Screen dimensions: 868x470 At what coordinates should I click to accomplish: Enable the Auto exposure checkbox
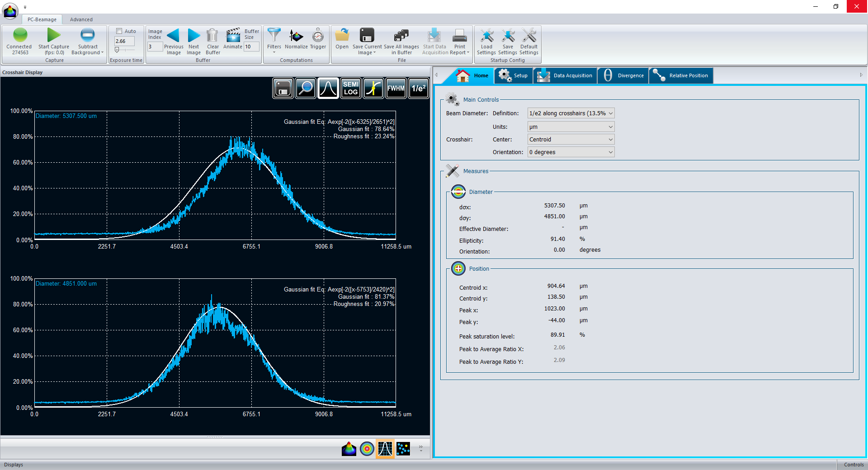point(119,31)
